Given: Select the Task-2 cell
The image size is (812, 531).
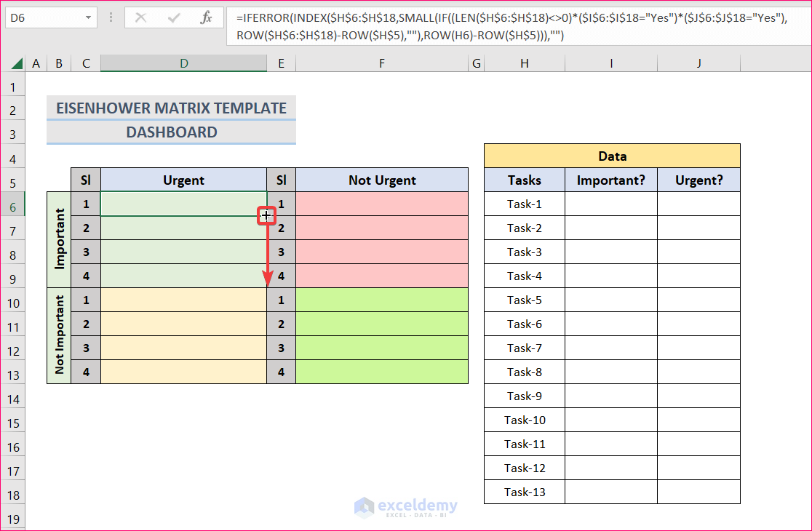Looking at the screenshot, I should 525,228.
